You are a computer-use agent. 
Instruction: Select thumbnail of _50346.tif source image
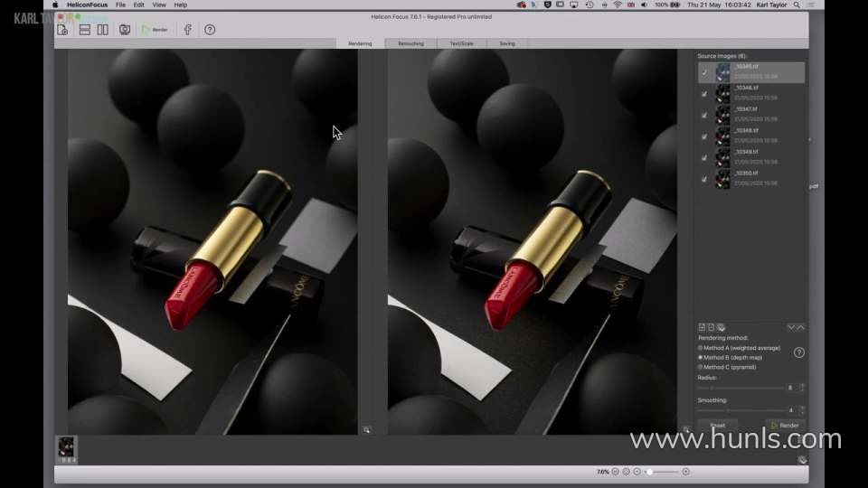(722, 93)
